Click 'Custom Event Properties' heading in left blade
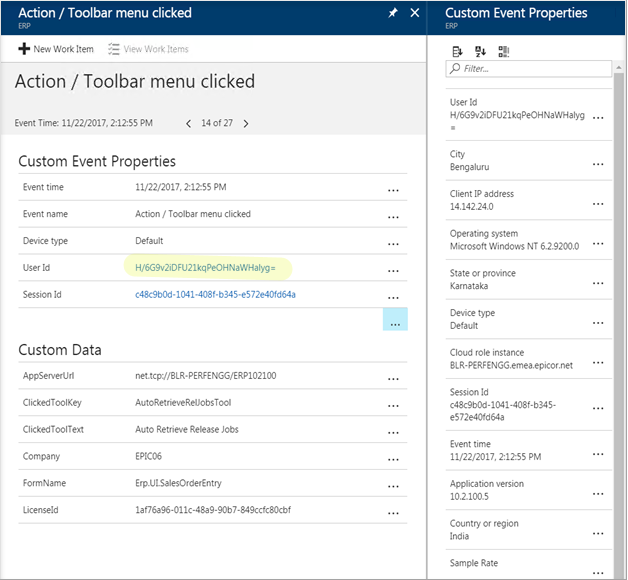Viewport: 628px width, 580px height. coord(97,161)
